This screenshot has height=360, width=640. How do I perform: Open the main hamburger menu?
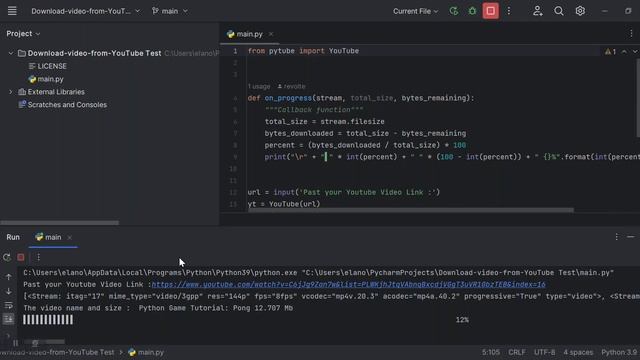[12, 11]
